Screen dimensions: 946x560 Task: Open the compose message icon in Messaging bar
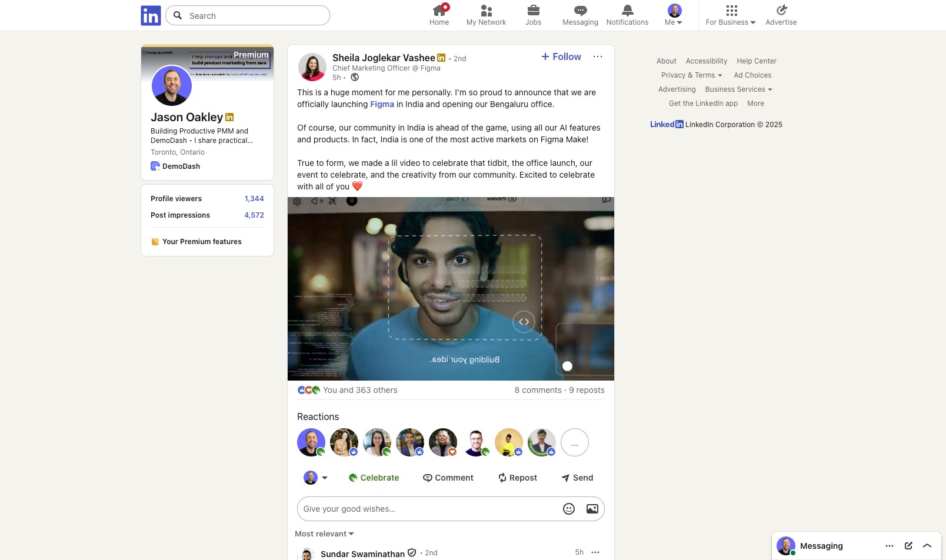[x=909, y=545]
